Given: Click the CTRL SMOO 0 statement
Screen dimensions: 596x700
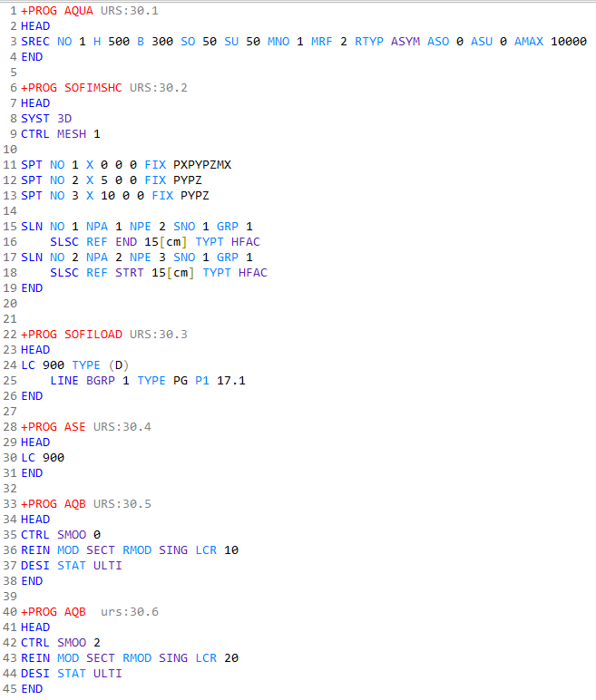Looking at the screenshot, I should [x=60, y=535].
